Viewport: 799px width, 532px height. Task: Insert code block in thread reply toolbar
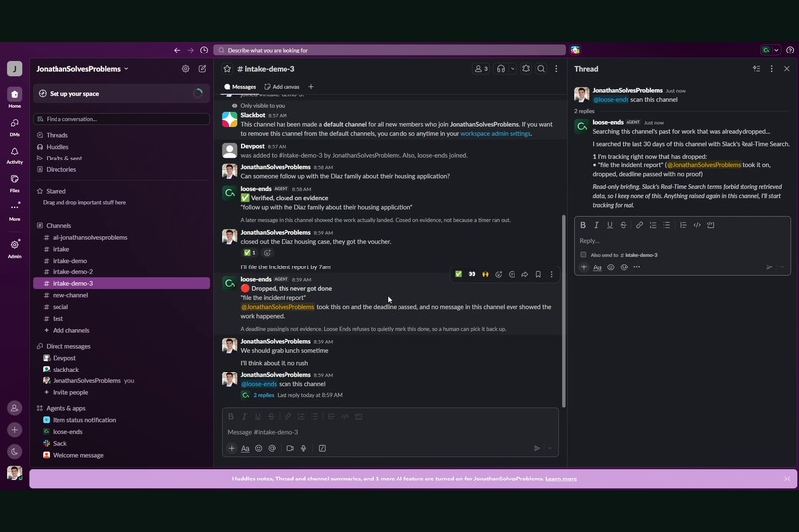coord(711,225)
